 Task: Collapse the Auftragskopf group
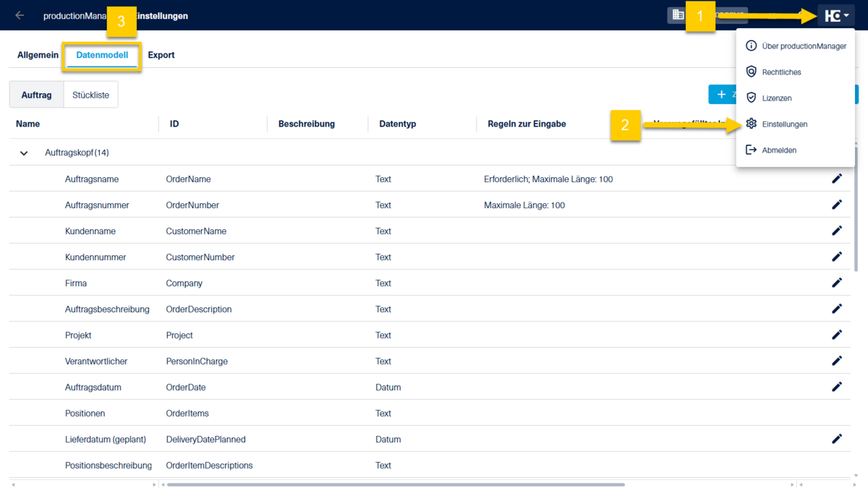pos(24,153)
